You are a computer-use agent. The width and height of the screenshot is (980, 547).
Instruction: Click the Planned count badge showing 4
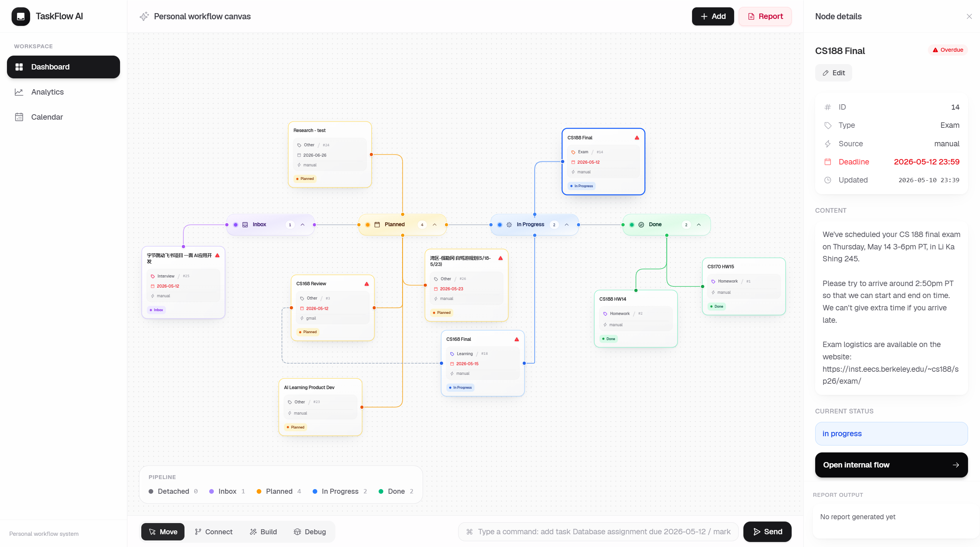(x=422, y=225)
